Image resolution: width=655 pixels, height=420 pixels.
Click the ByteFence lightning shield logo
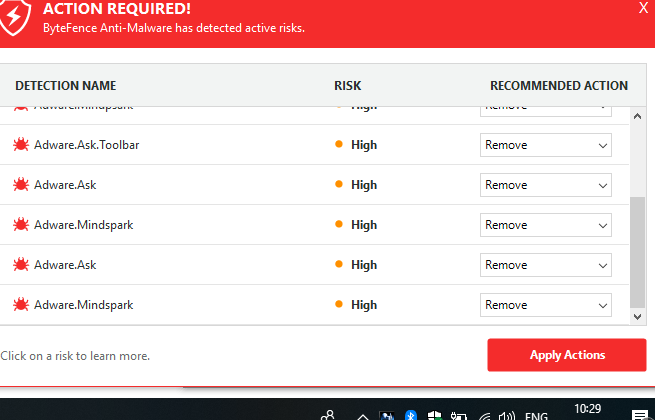pos(15,17)
